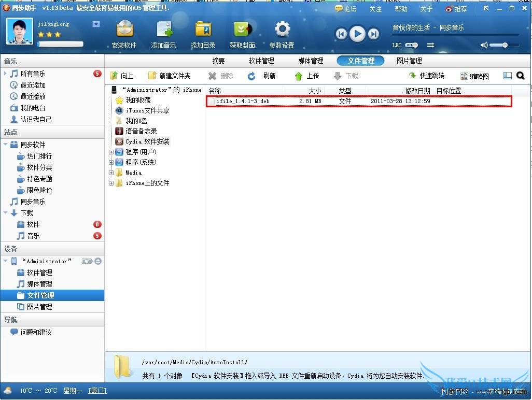Viewport: 532px width, 400px height.
Task: Collapse the 同步软件 sidebar group
Action: (5, 144)
